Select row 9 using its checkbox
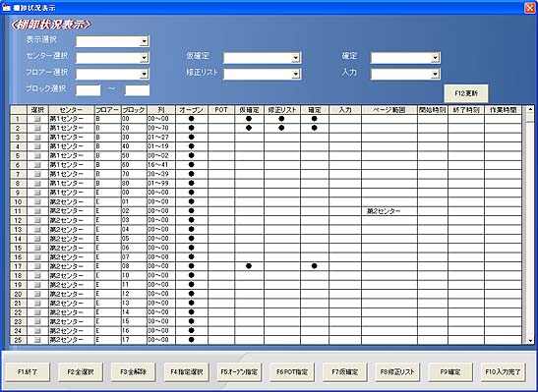Viewport: 538px width, 392px height. point(37,193)
